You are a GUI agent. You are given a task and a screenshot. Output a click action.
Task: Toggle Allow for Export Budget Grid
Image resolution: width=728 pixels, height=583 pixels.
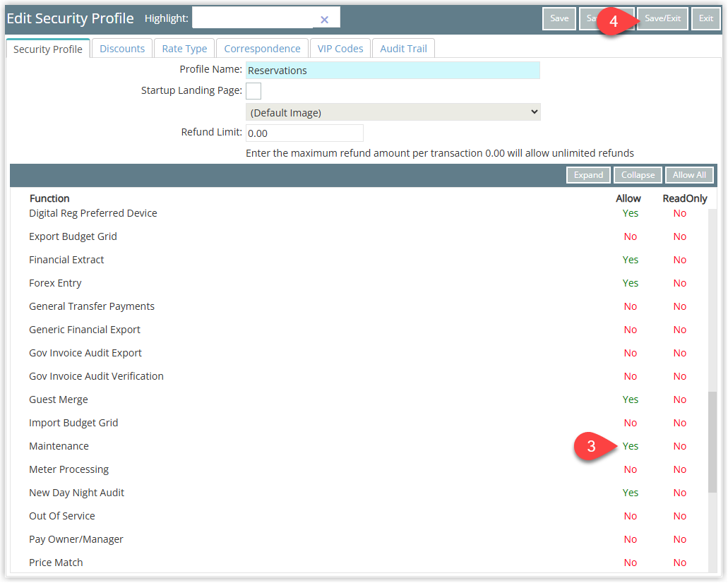[630, 236]
